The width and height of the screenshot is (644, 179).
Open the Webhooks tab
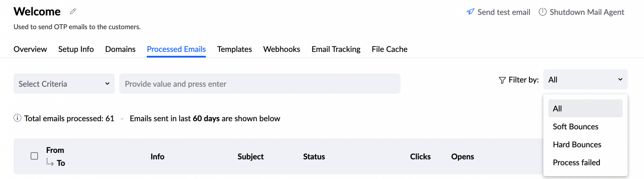coord(282,49)
